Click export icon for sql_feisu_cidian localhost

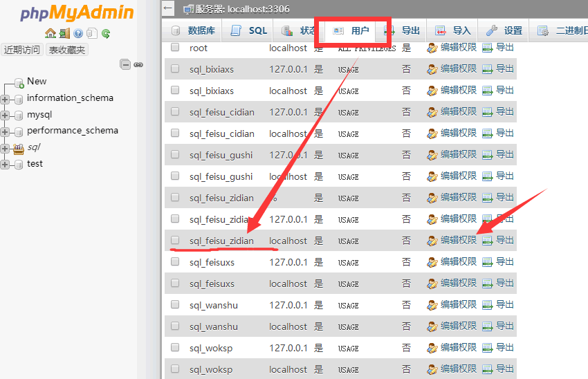coord(487,134)
